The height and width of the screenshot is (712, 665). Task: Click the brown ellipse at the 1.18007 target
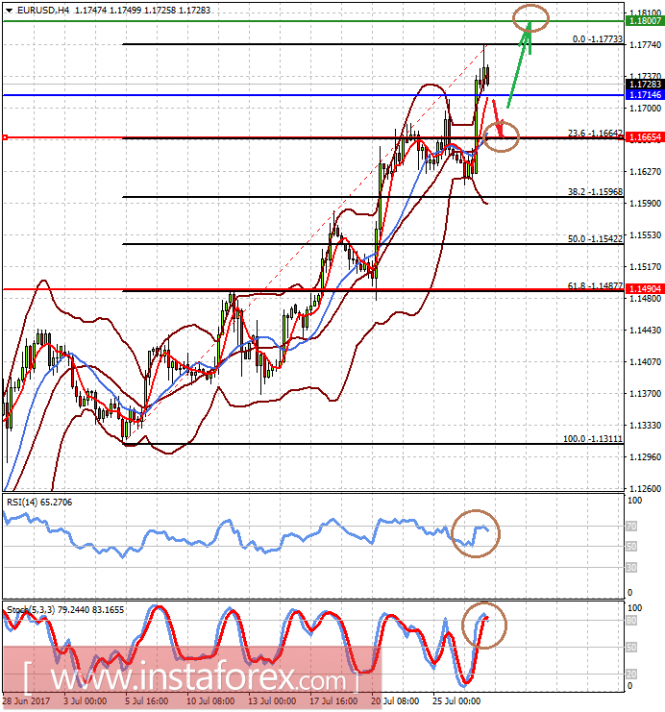pos(529,16)
